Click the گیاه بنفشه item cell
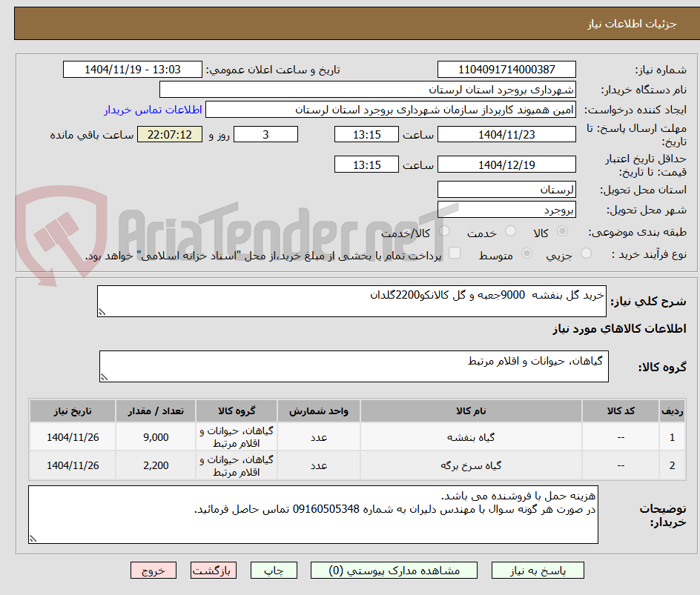This screenshot has width=700, height=595. pyautogui.click(x=471, y=437)
